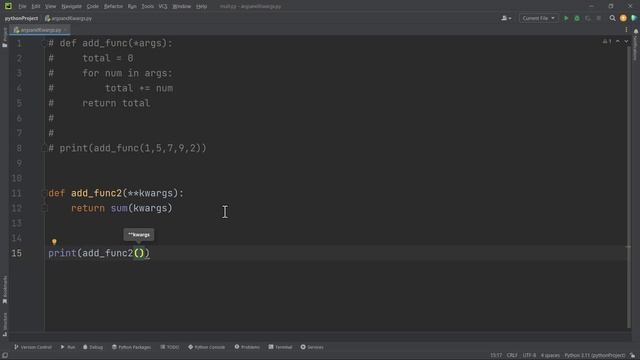The image size is (640, 360).
Task: Click the **kwargs parameter hint tooltip
Action: tap(139, 235)
